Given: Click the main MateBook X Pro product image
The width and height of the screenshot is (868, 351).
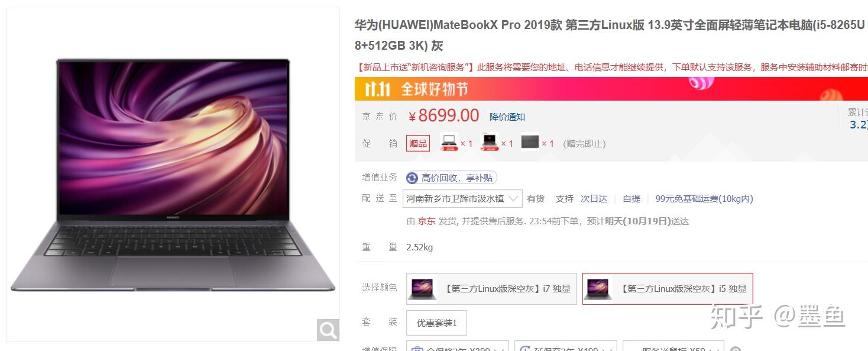Looking at the screenshot, I should [x=173, y=175].
